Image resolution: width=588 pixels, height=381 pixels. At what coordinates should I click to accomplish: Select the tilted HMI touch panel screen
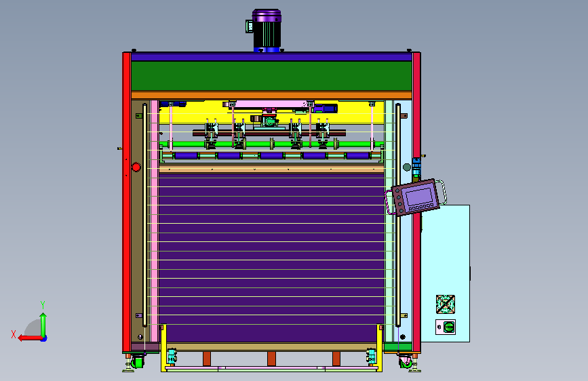[x=418, y=197]
